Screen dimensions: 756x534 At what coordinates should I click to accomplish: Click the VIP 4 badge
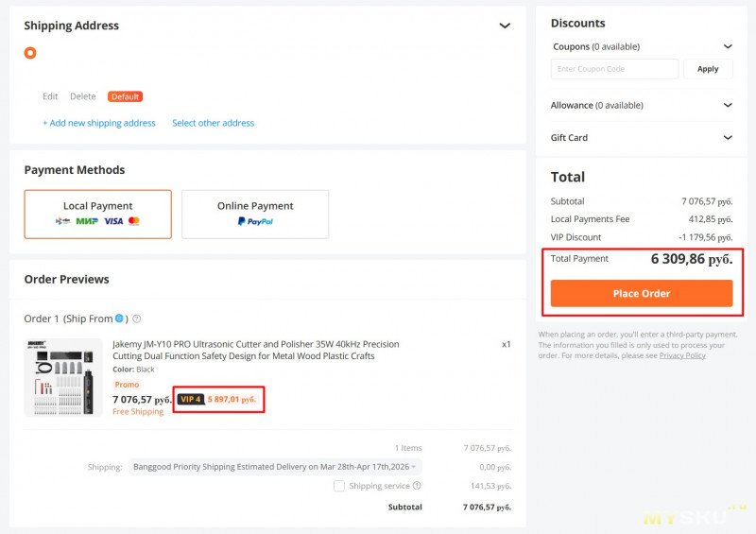coord(190,400)
